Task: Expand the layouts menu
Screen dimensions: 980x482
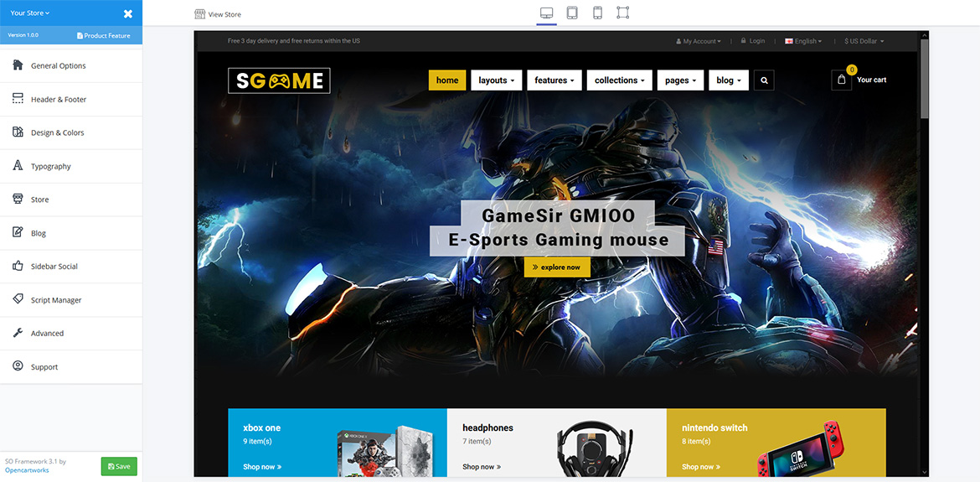Action: [496, 80]
